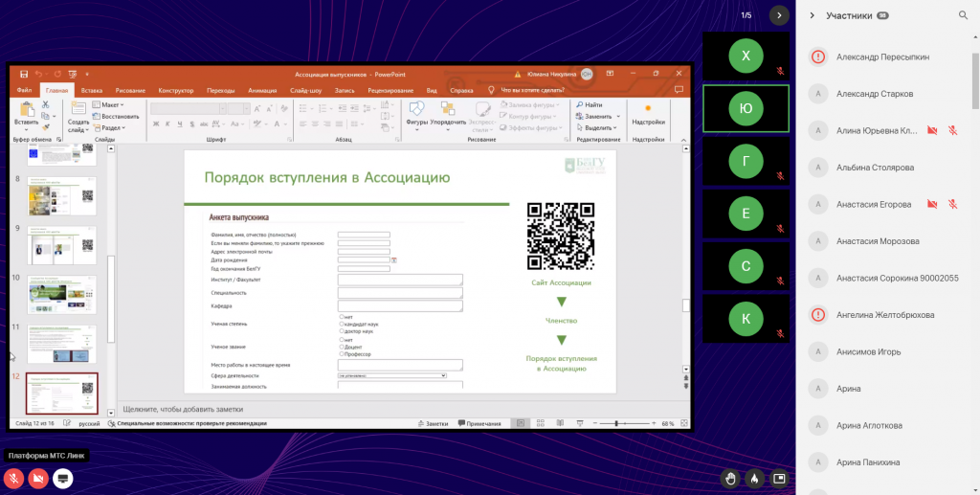Click mic-off icon beside Алина Юрьевна
980x495 pixels.
click(x=952, y=130)
